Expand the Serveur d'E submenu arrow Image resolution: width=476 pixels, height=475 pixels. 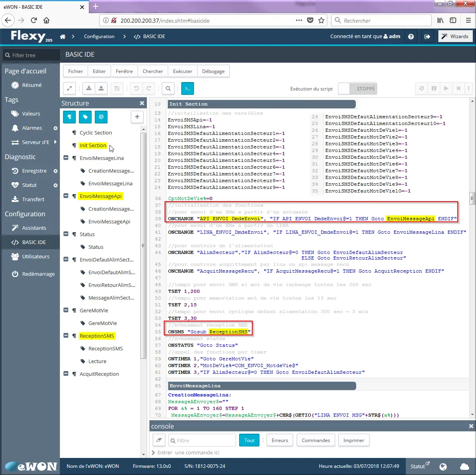pos(55,142)
